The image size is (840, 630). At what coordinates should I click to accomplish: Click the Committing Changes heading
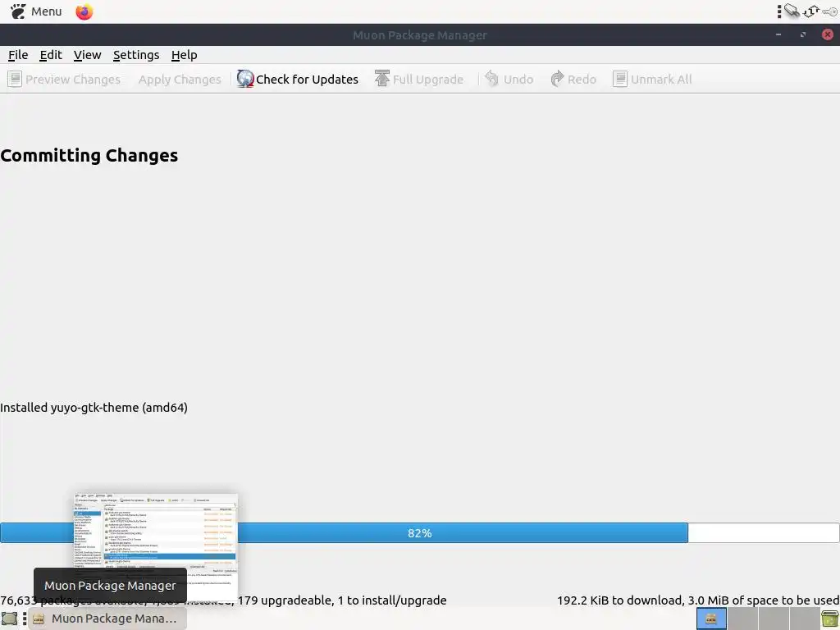(x=89, y=155)
